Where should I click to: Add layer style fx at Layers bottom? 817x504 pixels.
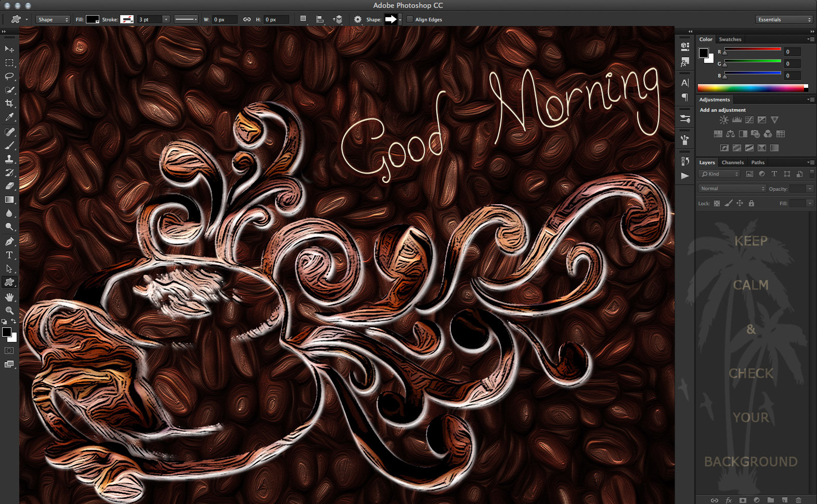coord(729,500)
